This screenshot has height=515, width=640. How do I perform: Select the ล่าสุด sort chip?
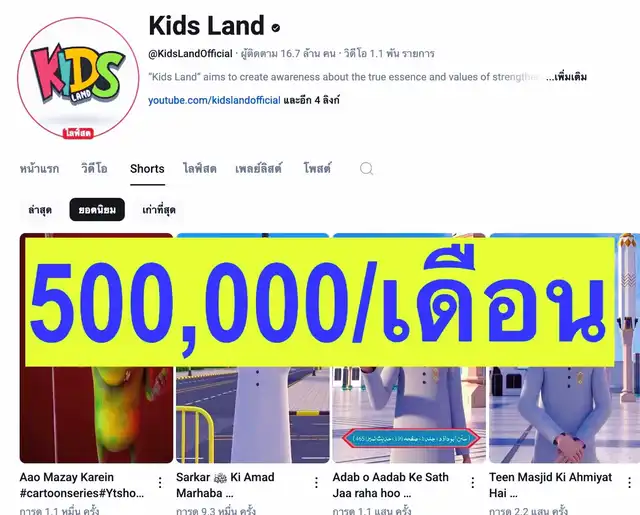40,210
